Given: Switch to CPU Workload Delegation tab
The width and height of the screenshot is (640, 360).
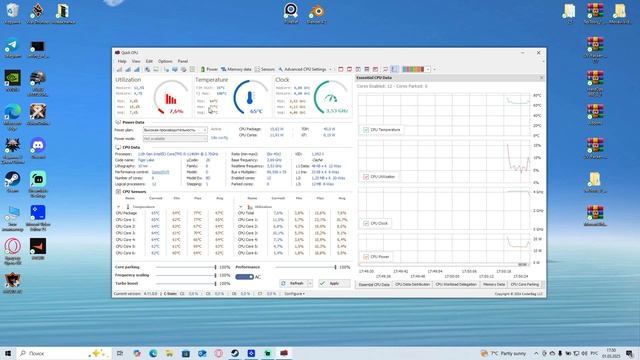Looking at the screenshot, I should 456,284.
